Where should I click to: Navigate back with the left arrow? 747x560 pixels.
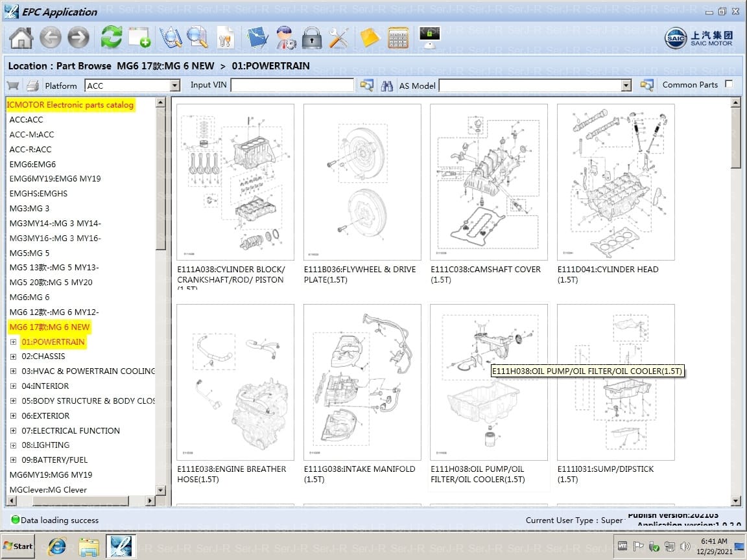51,38
